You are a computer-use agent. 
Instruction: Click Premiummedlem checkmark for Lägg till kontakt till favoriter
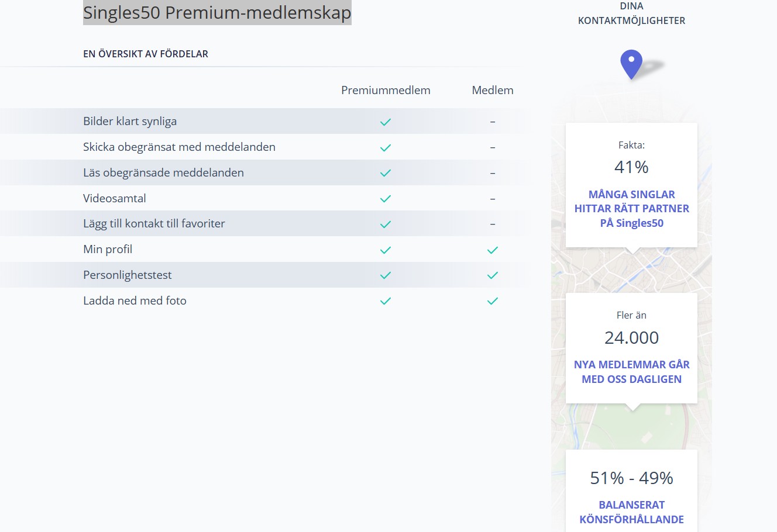pyautogui.click(x=386, y=224)
